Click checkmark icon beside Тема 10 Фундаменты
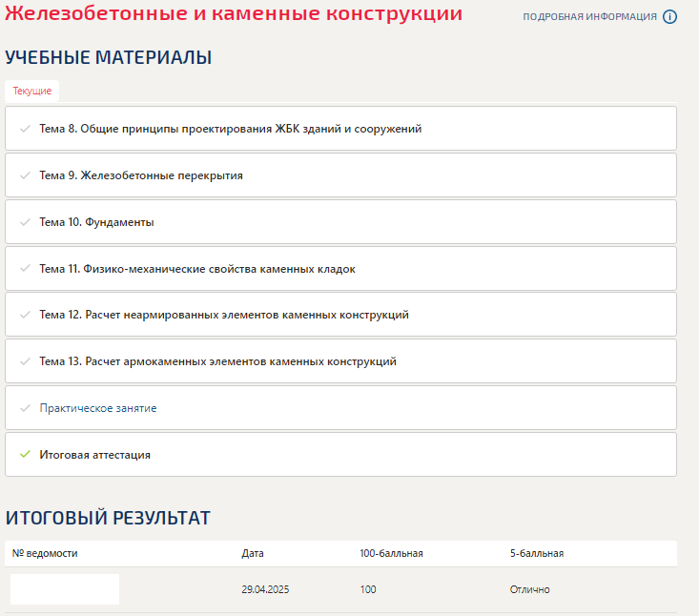Viewport: 699px width, 616px height. [25, 222]
